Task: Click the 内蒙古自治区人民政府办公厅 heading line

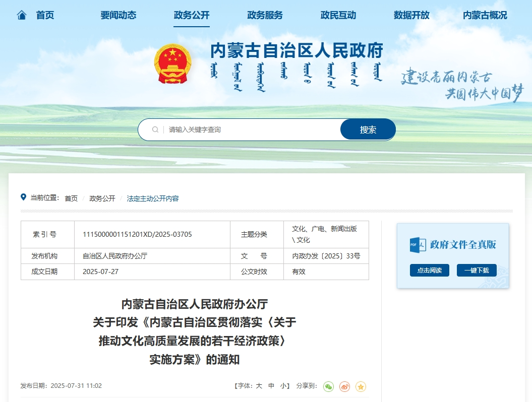Action: pyautogui.click(x=195, y=304)
